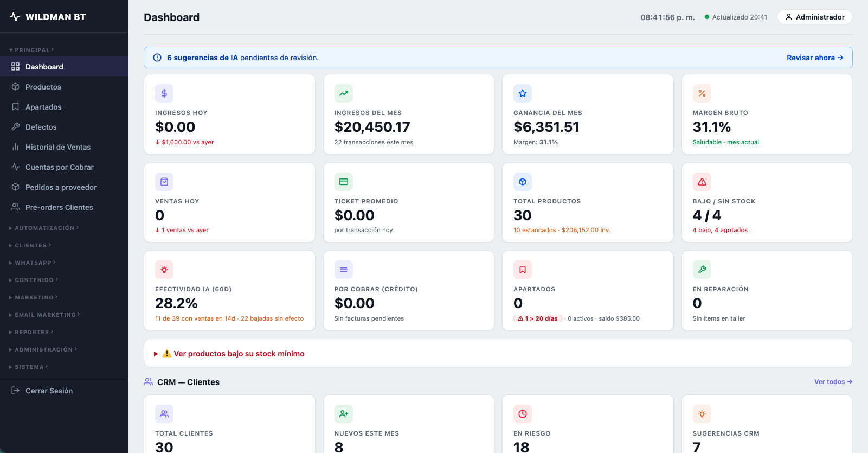Expand the AUTOMATIZACIÓN sidebar section

tap(44, 228)
